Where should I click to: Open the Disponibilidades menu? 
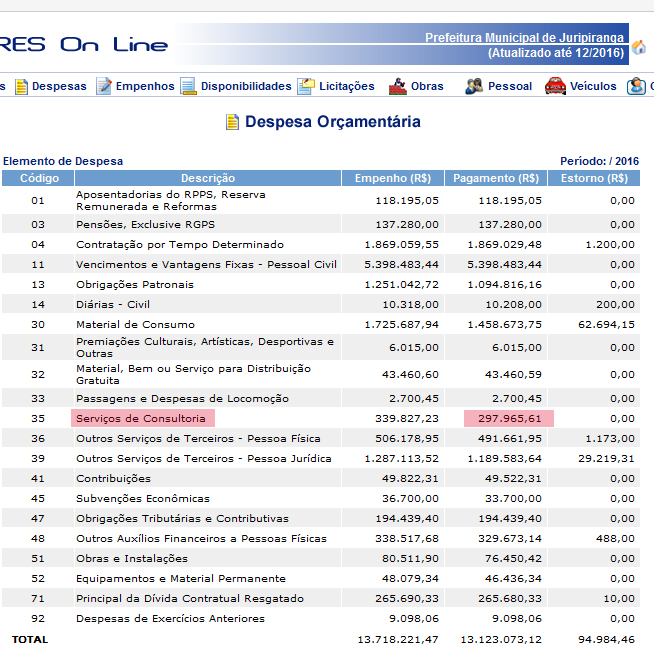tap(246, 86)
